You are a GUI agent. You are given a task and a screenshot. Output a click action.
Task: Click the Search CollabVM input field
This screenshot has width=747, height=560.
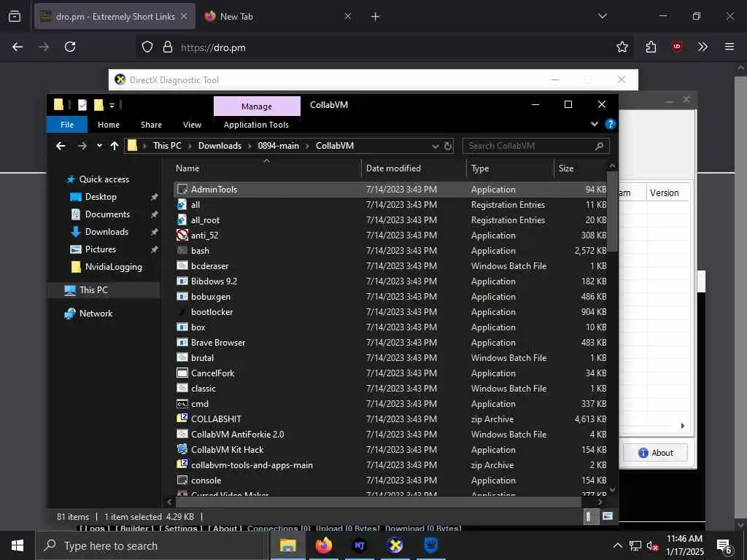pyautogui.click(x=529, y=146)
